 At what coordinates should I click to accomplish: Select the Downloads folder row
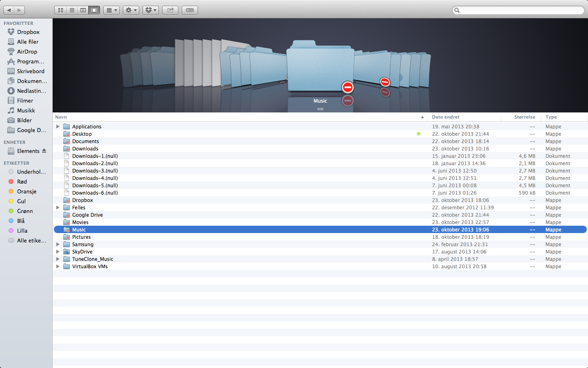pyautogui.click(x=320, y=149)
